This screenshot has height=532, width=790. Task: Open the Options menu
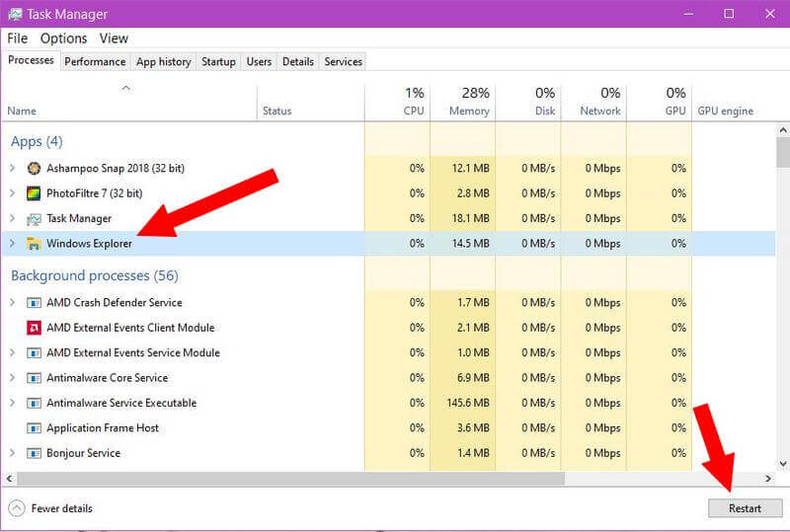coord(63,38)
